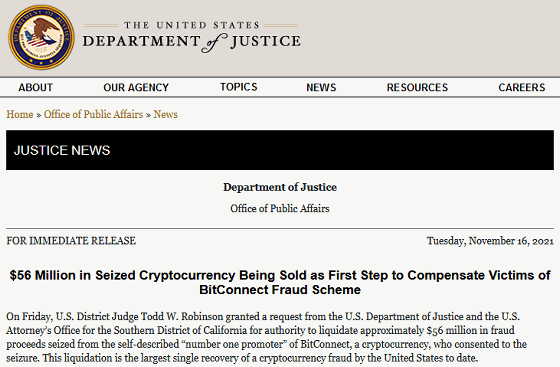This screenshot has width=560, height=367.
Task: Open the CAREERS navigation item
Action: (522, 87)
